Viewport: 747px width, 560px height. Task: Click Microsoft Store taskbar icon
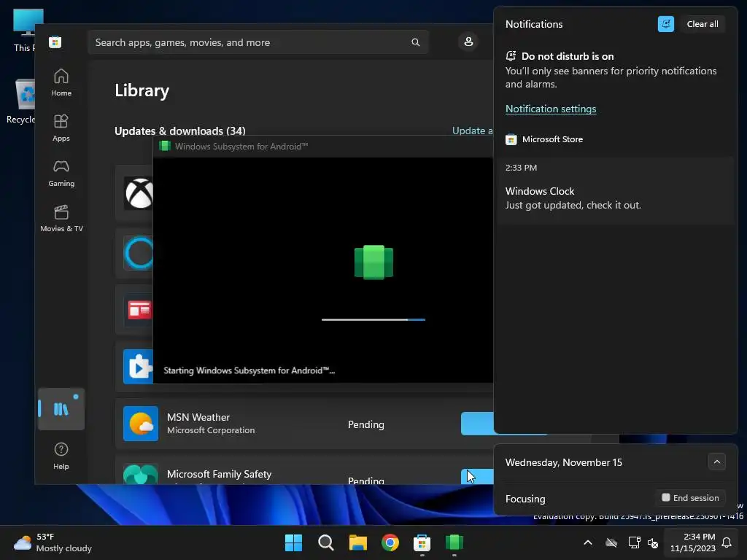coord(422,542)
